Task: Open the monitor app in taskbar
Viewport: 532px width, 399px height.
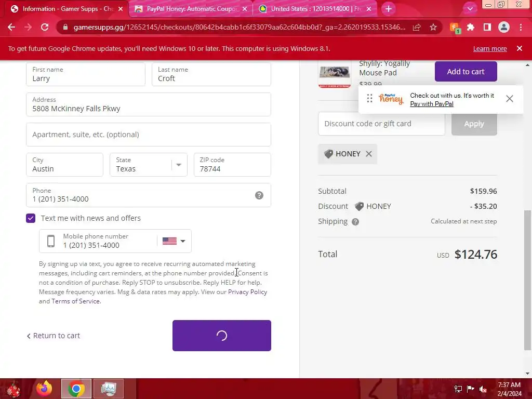Action: [x=109, y=389]
